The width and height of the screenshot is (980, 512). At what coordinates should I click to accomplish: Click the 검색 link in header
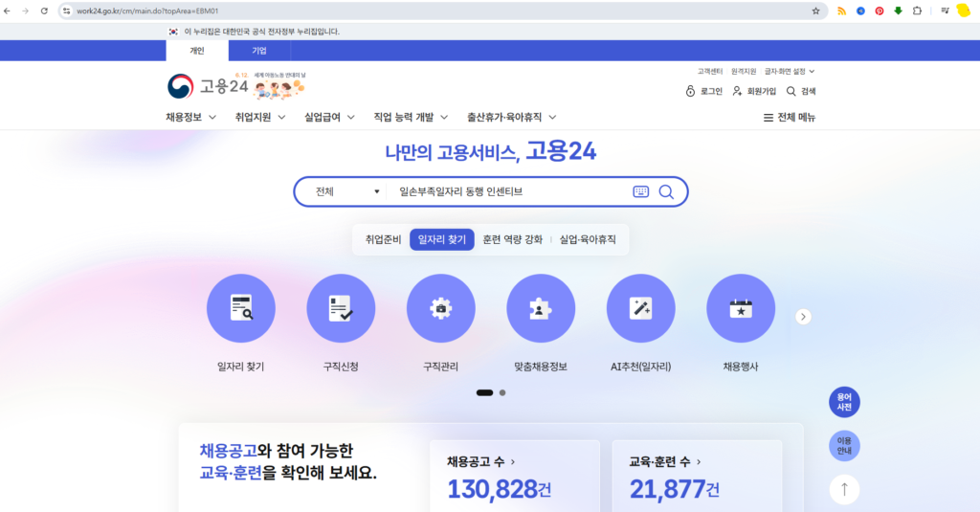click(x=801, y=91)
